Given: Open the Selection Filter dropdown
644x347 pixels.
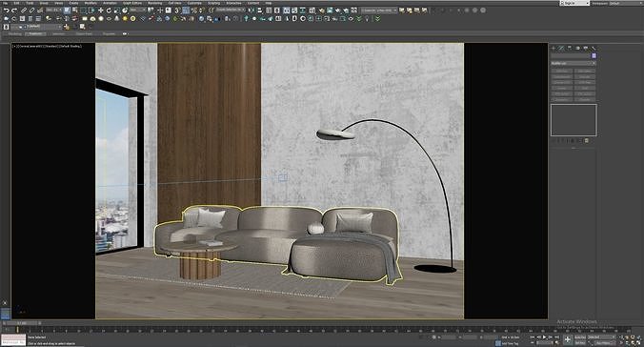Looking at the screenshot, I should point(53,10).
